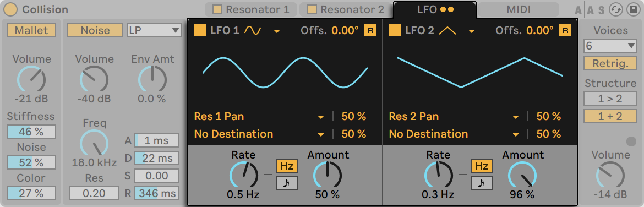Viewport: 644px width, 207px height.
Task: Click the LFO 2 Amount knob
Action: (x=522, y=175)
